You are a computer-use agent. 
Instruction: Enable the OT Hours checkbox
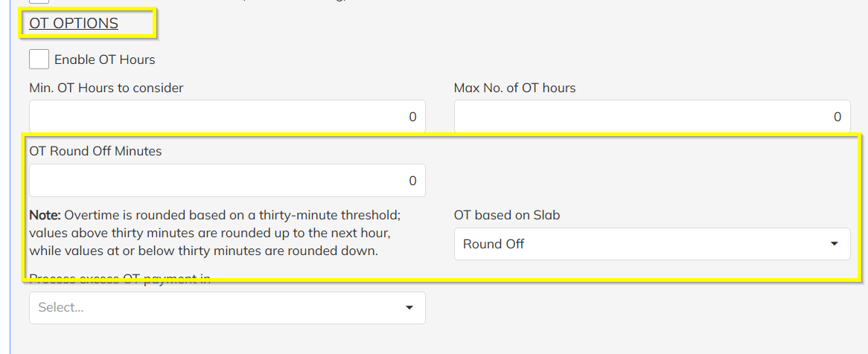(x=39, y=59)
